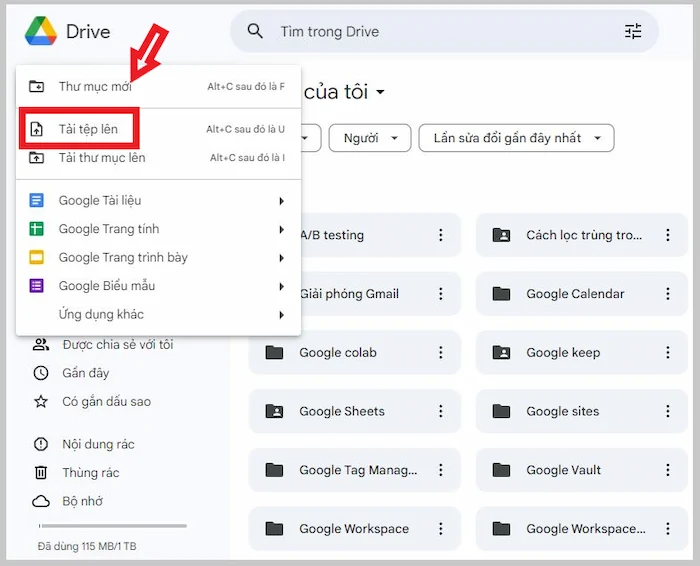Screen dimensions: 700x566
Task: Open the 'của tôi' location dropdown arrow
Action: pyautogui.click(x=380, y=92)
